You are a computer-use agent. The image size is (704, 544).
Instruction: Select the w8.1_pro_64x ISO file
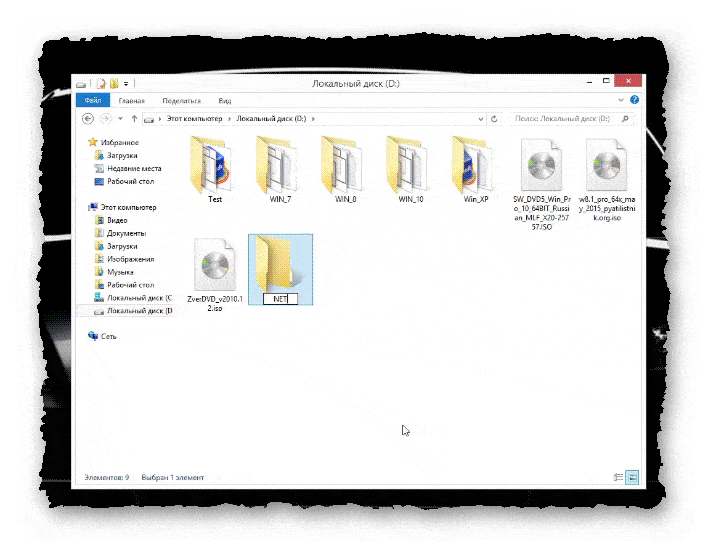tap(607, 180)
